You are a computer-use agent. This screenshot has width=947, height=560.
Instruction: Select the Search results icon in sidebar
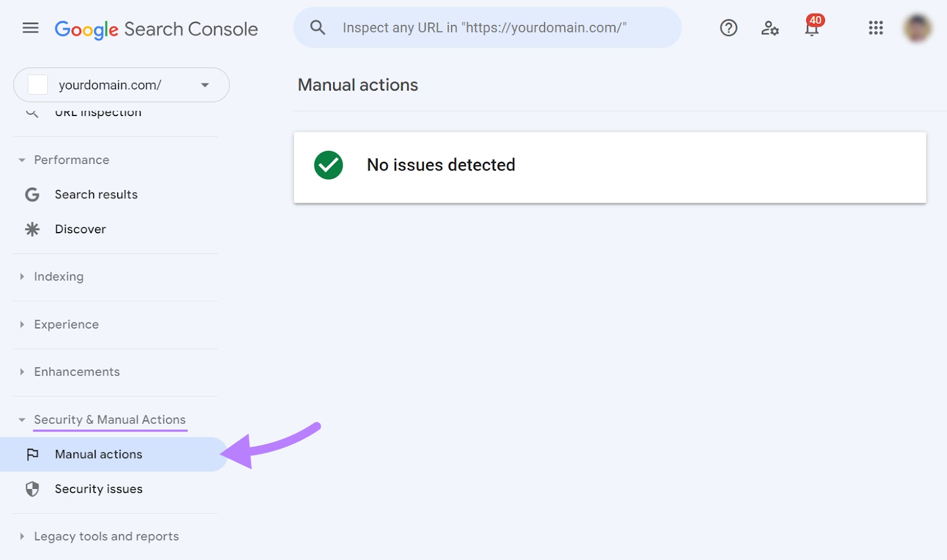[32, 194]
